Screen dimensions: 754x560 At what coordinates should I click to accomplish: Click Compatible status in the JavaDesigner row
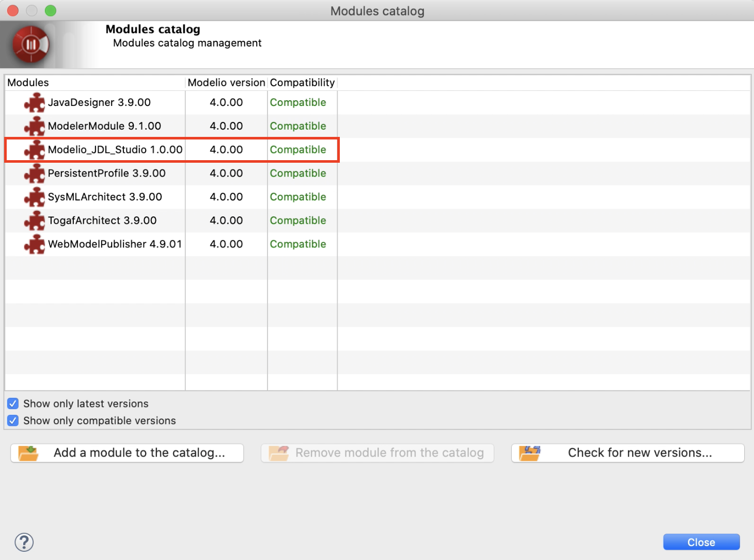tap(298, 102)
